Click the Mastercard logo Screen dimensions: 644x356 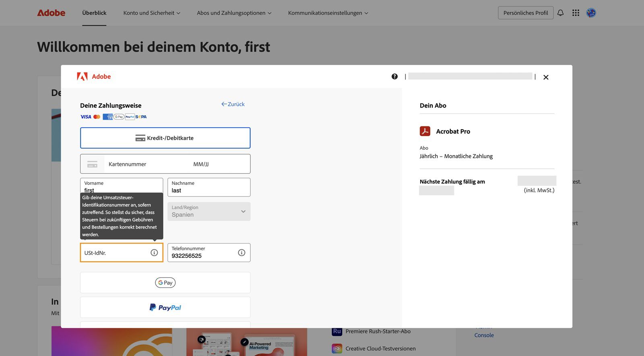pyautogui.click(x=97, y=117)
